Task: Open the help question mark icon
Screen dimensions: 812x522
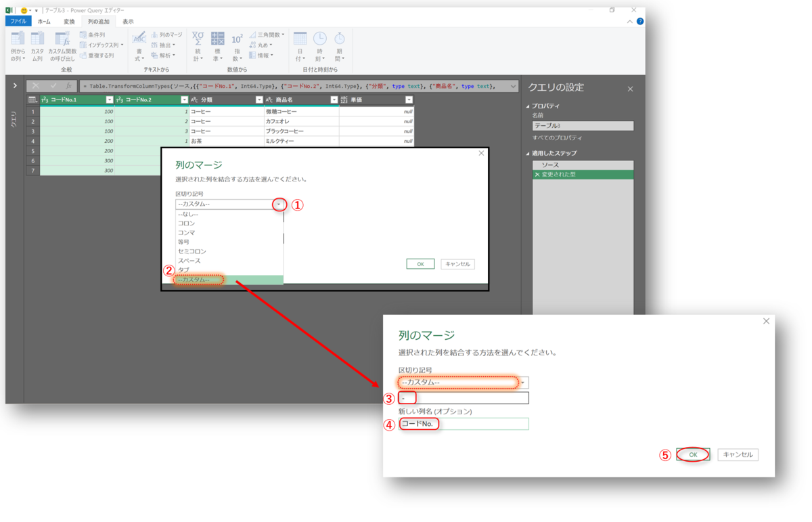Action: click(x=640, y=22)
